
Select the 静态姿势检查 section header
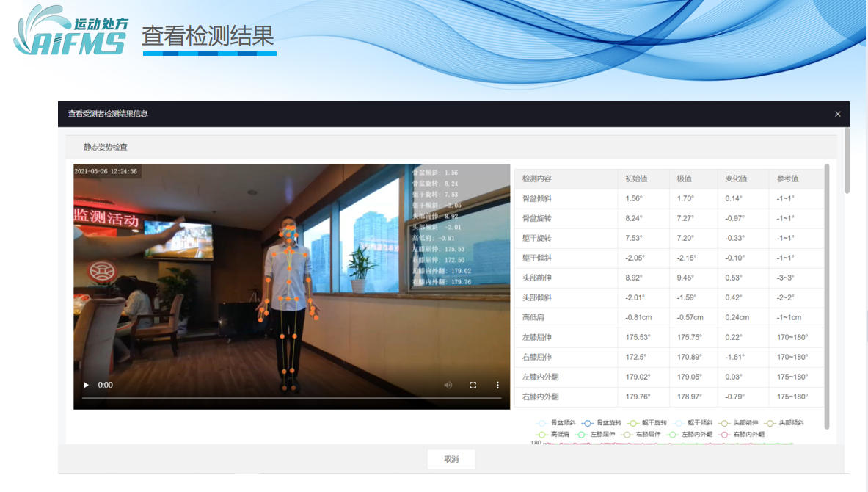point(106,147)
